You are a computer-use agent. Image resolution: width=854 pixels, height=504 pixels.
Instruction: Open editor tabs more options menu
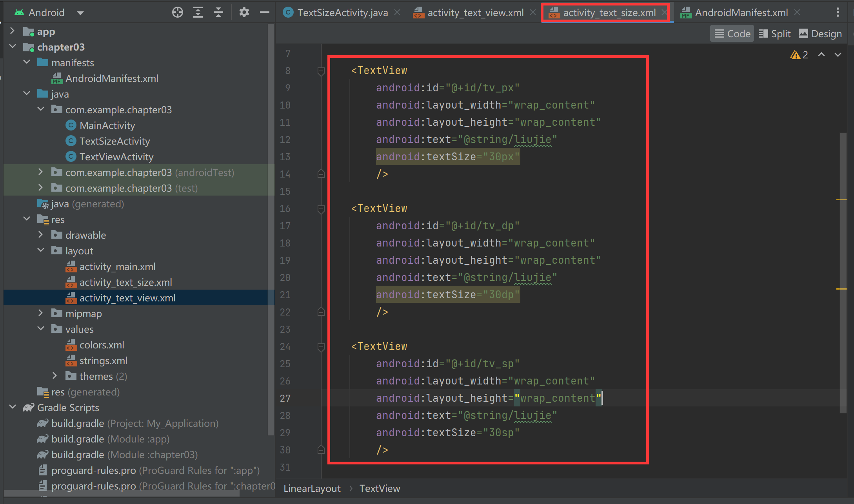[x=838, y=13]
